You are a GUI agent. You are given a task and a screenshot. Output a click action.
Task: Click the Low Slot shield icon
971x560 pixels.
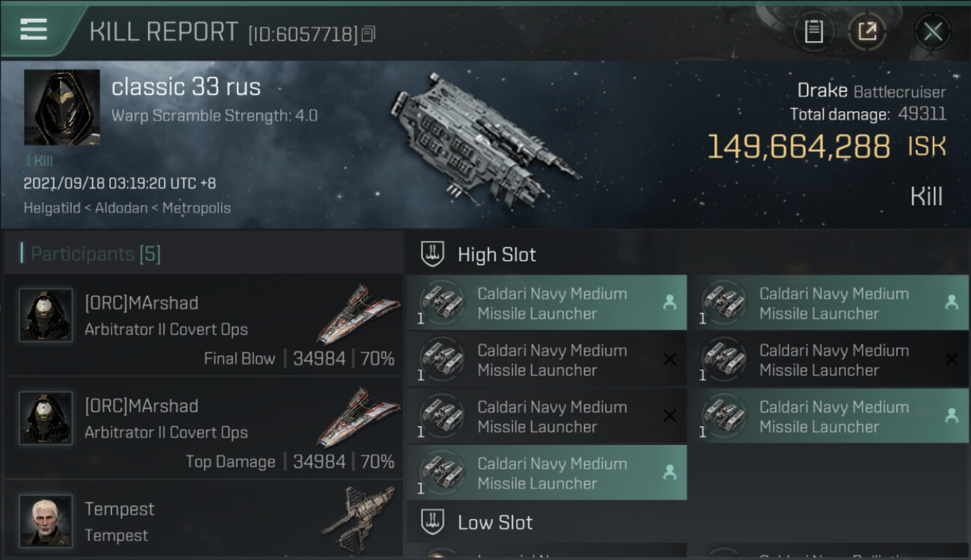(x=432, y=521)
